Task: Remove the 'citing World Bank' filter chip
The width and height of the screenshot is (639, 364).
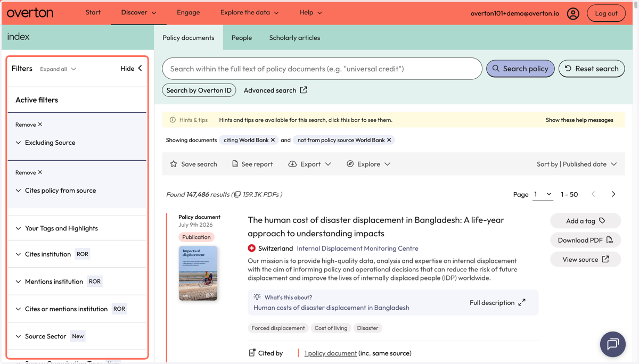Action: pos(273,140)
